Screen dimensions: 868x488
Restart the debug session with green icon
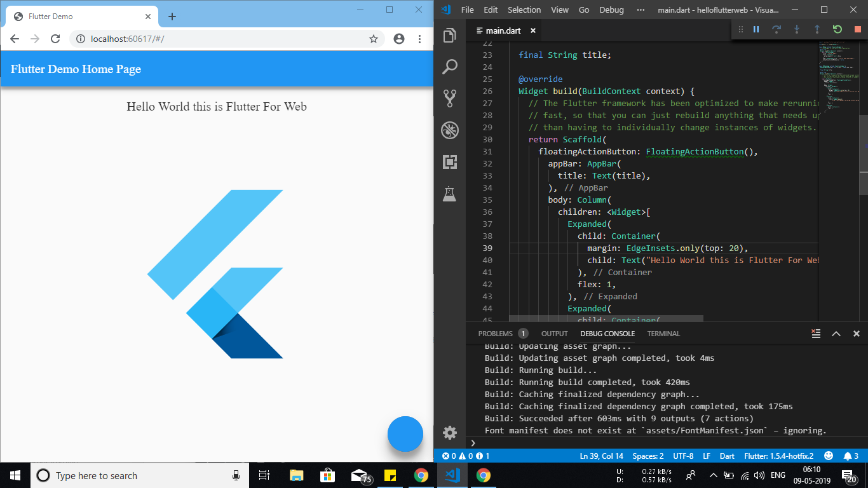pyautogui.click(x=837, y=29)
